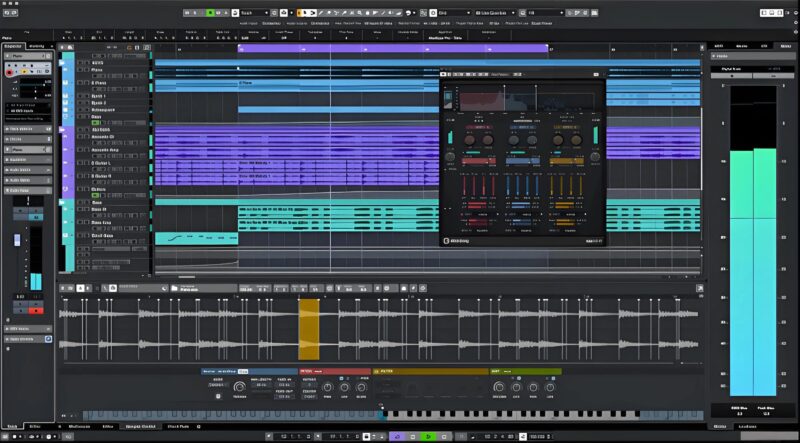Switch to the Visibility tab
This screenshot has height=443, width=800.
pyautogui.click(x=37, y=46)
